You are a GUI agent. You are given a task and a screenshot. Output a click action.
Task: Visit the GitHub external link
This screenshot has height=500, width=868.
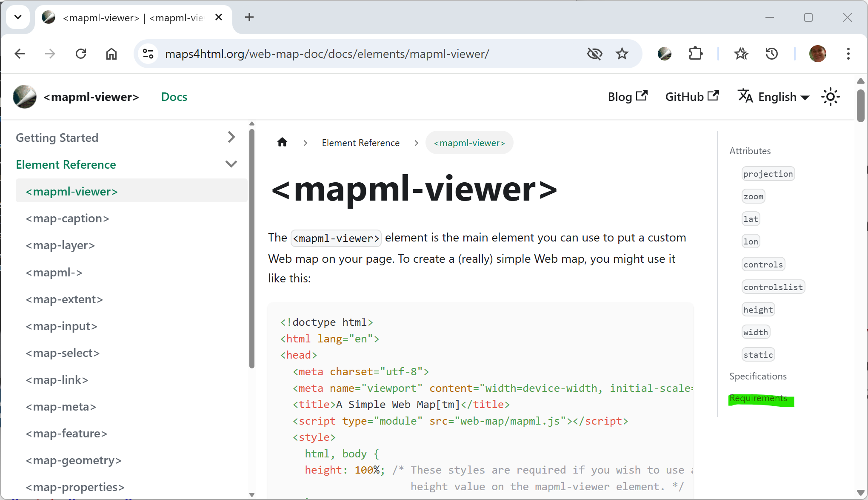tap(691, 96)
